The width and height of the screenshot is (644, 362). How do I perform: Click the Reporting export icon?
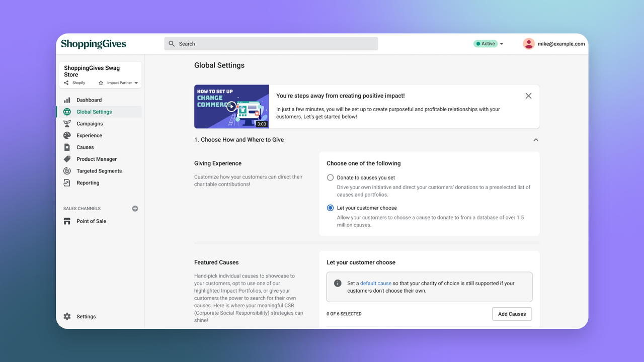click(x=67, y=183)
